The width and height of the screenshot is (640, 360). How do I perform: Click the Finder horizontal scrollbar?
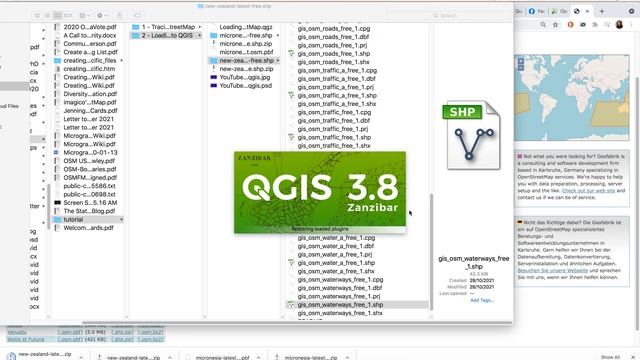tap(297, 322)
